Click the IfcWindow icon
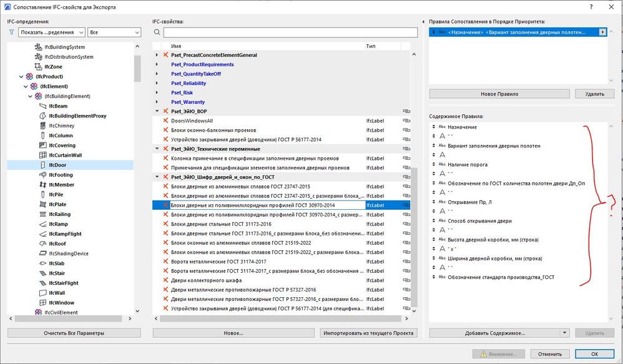This screenshot has width=623, height=364. (43, 303)
